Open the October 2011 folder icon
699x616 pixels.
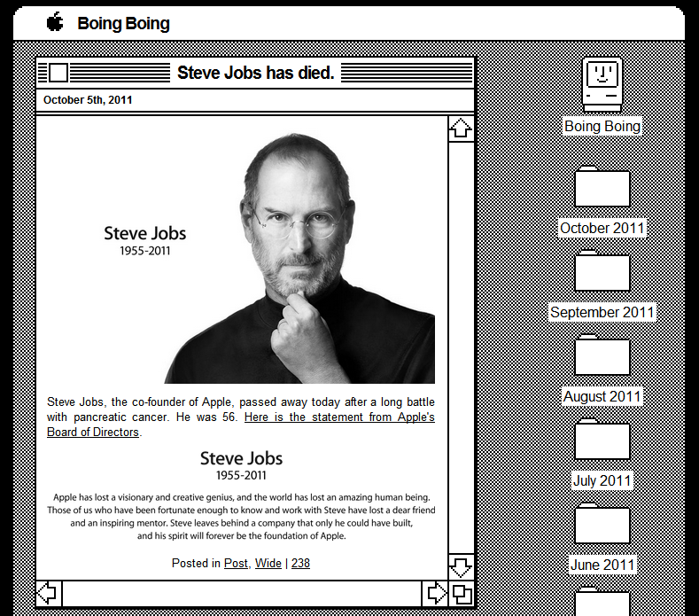(x=602, y=186)
